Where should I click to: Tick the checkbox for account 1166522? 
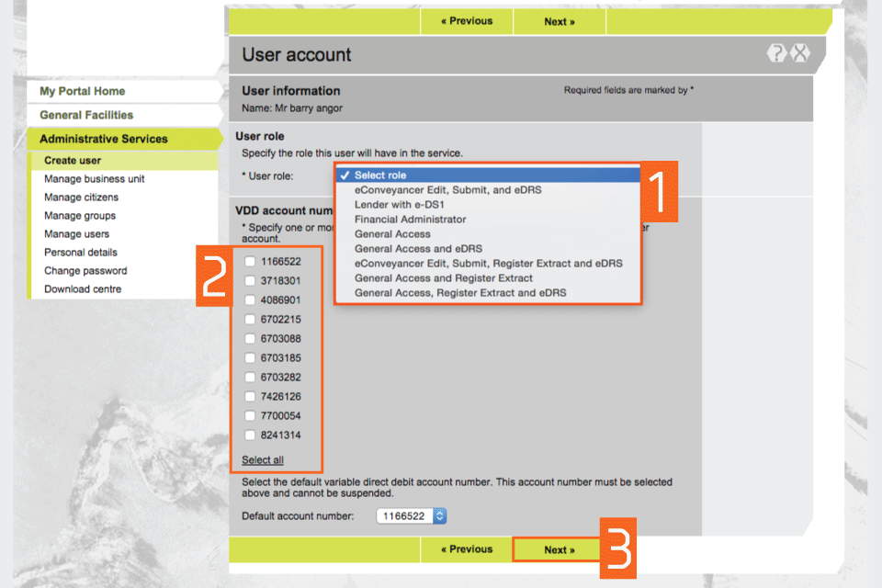click(250, 262)
